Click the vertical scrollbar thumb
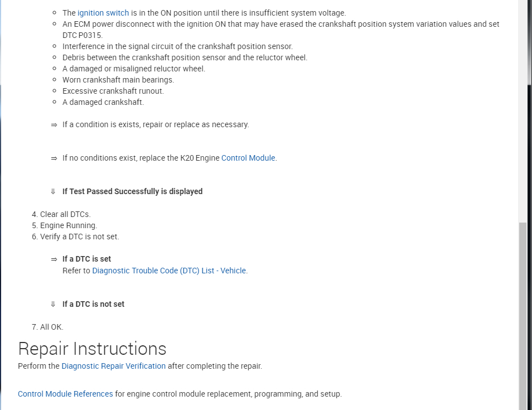 (x=523, y=315)
